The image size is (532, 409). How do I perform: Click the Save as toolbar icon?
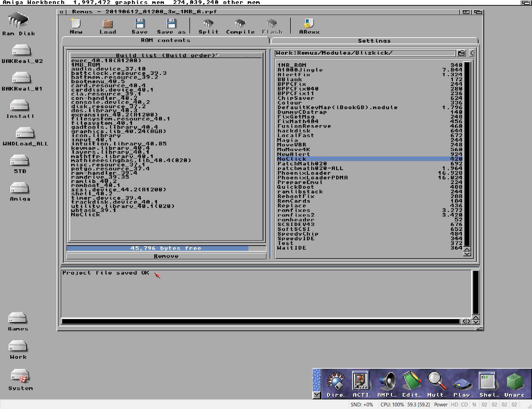point(171,26)
